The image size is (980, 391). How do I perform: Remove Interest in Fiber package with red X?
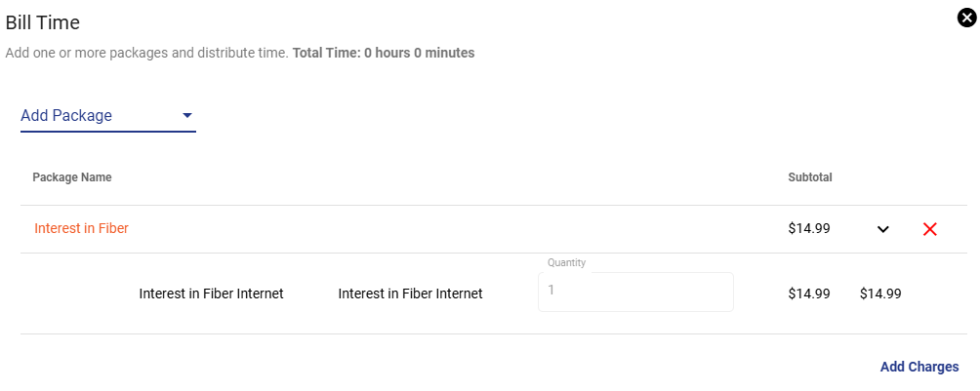pos(930,229)
